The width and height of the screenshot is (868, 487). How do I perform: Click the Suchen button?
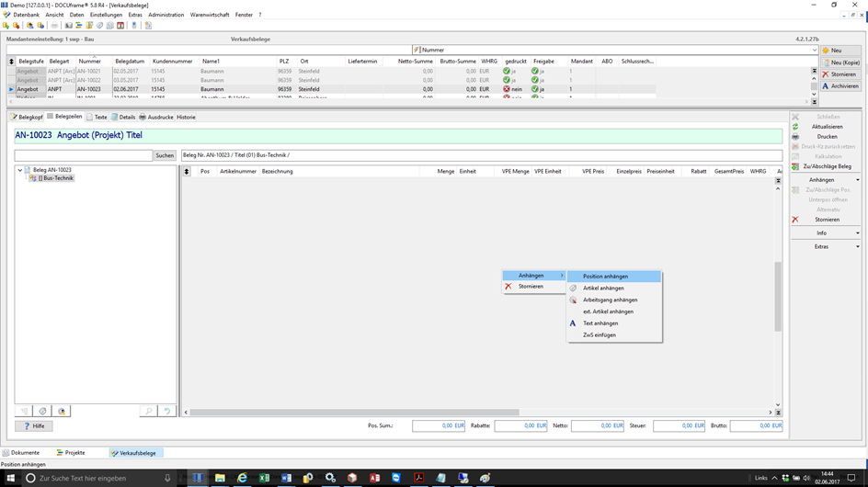[165, 155]
